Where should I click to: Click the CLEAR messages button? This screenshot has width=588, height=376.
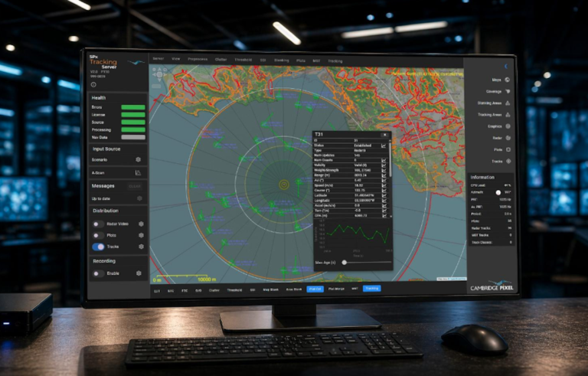pyautogui.click(x=135, y=186)
